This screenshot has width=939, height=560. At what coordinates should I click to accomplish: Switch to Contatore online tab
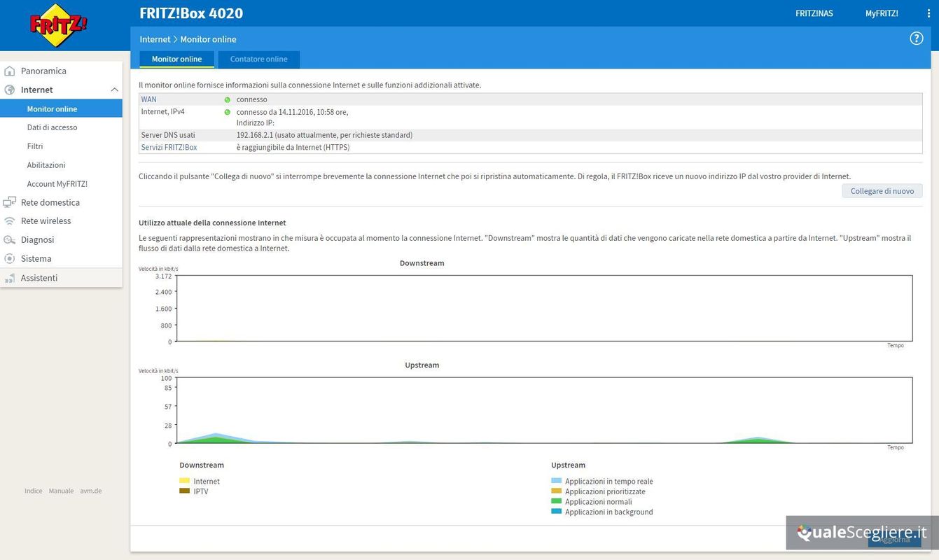(x=258, y=59)
